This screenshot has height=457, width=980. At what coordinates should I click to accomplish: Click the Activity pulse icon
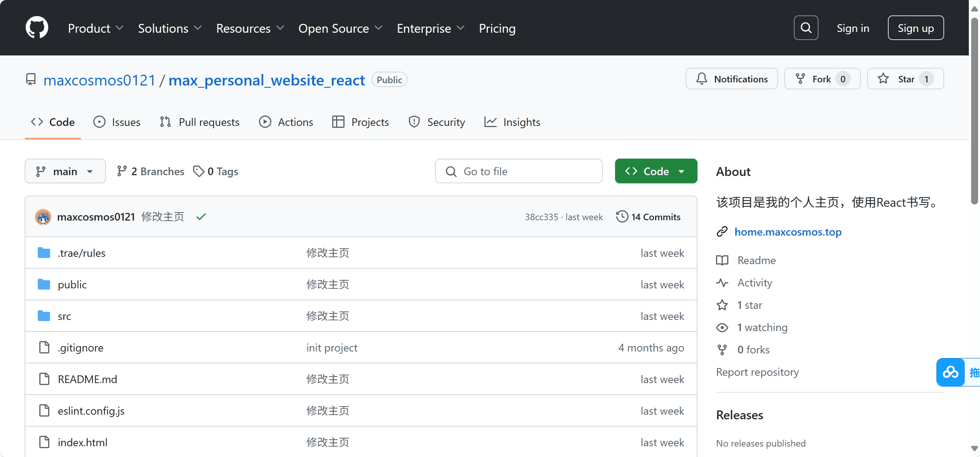(x=722, y=283)
